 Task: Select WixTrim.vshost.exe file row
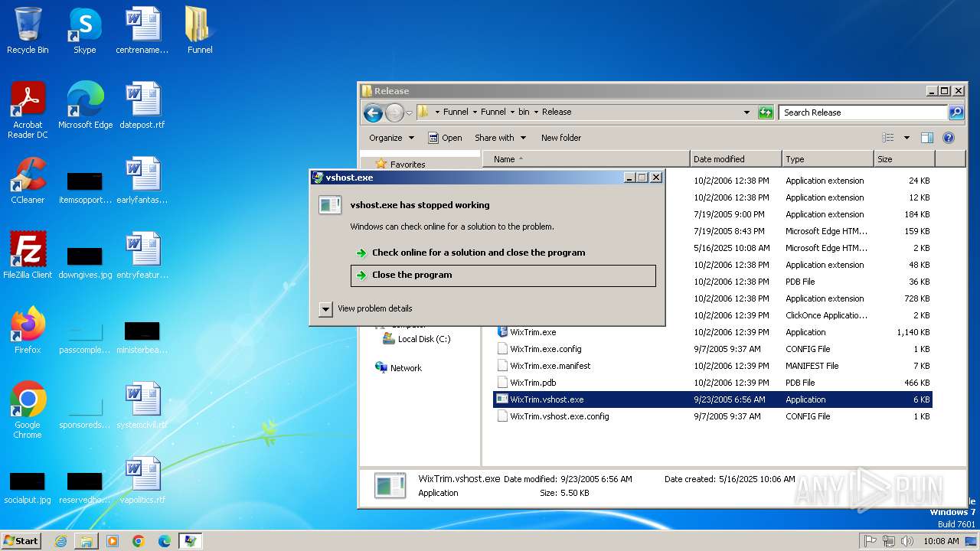point(712,399)
